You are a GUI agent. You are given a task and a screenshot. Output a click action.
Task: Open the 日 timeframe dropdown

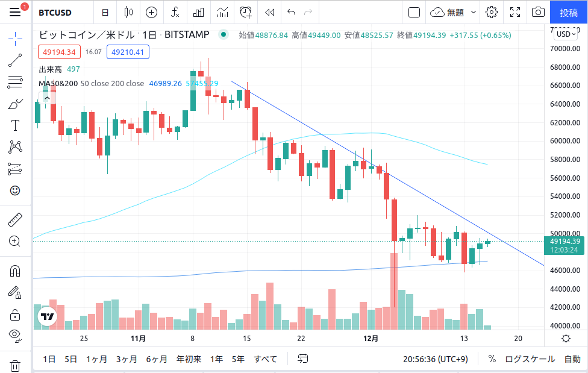coord(105,12)
